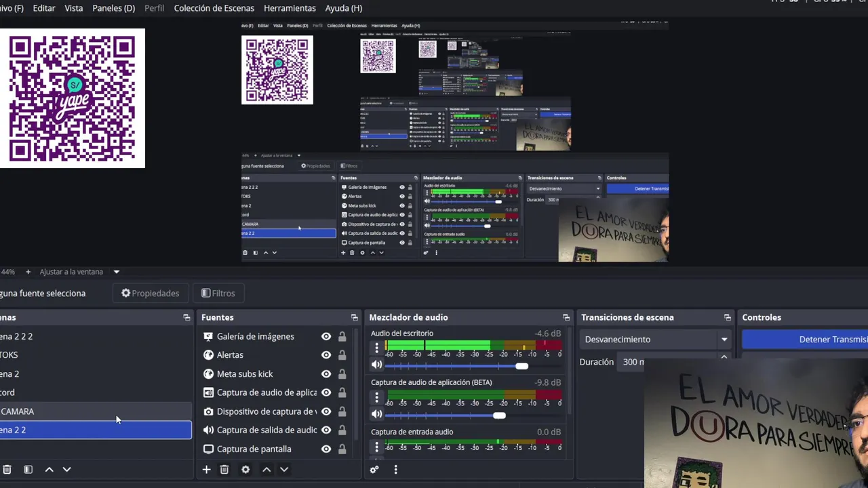This screenshot has height=488, width=868.
Task: Mute Audio del escritorio
Action: tap(376, 365)
